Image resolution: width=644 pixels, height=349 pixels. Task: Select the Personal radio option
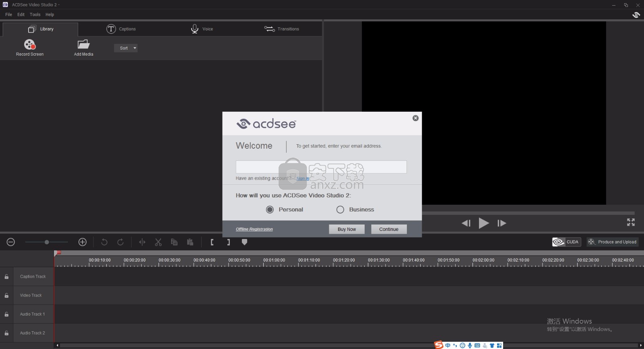[270, 210]
